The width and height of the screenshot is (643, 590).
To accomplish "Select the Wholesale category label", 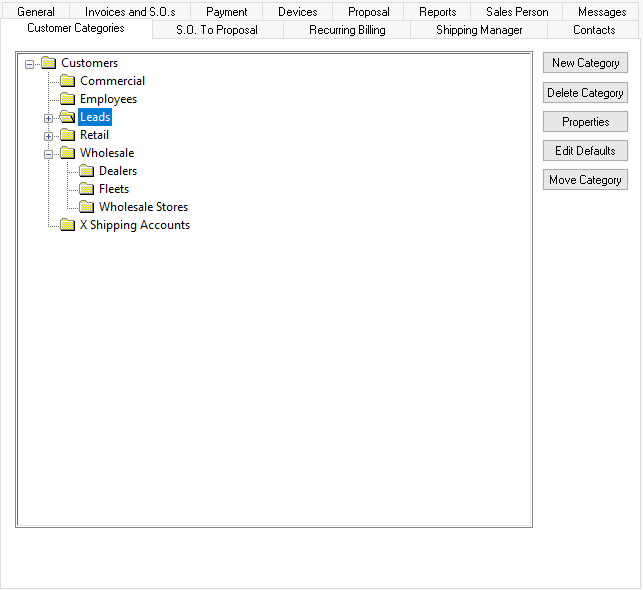I will point(107,153).
